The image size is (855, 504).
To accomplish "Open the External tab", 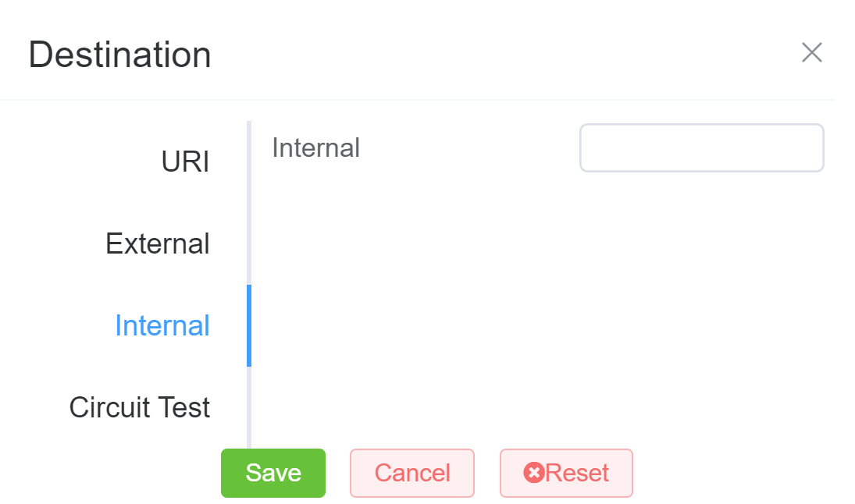I will click(158, 244).
